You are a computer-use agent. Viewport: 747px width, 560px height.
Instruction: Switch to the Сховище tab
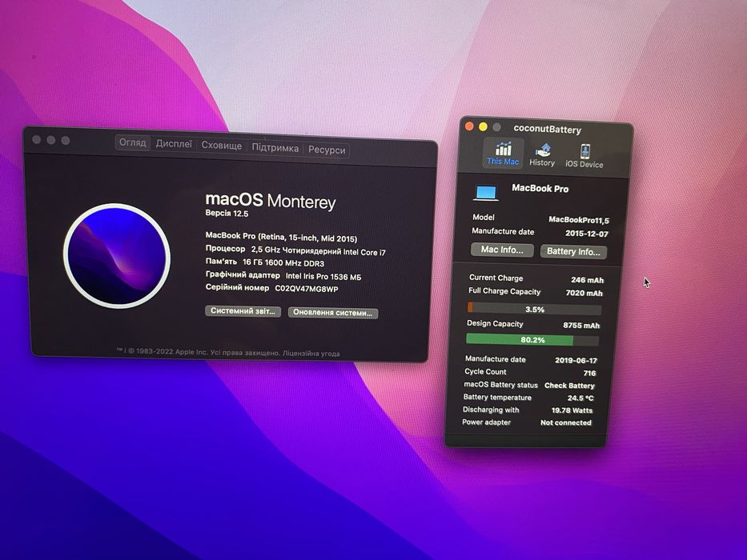point(222,146)
